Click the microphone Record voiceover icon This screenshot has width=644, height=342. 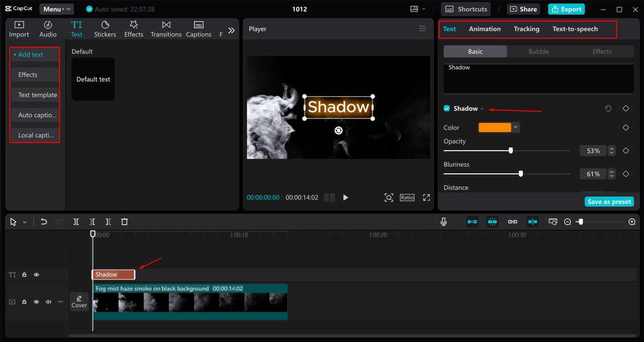[x=444, y=222]
